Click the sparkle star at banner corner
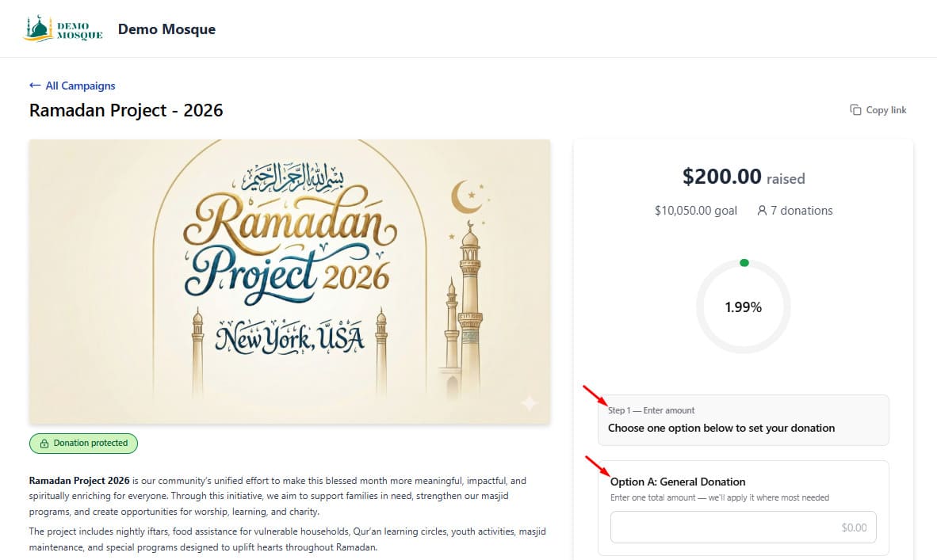 pos(529,404)
